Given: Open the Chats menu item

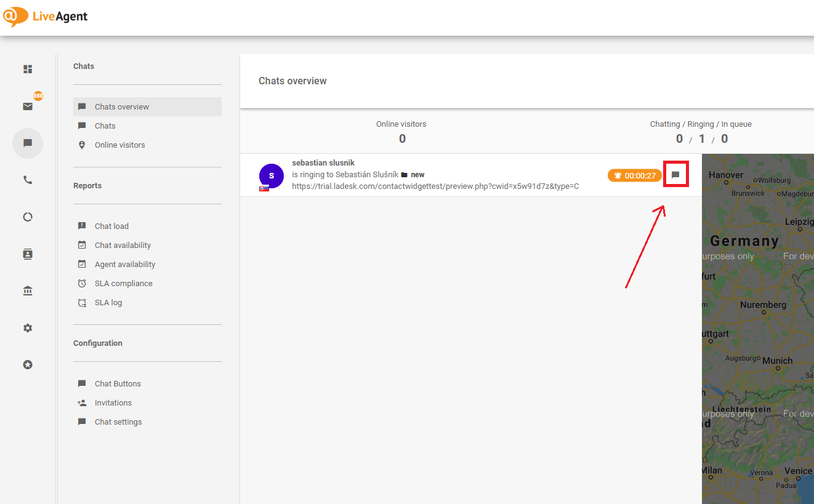Looking at the screenshot, I should pos(105,126).
